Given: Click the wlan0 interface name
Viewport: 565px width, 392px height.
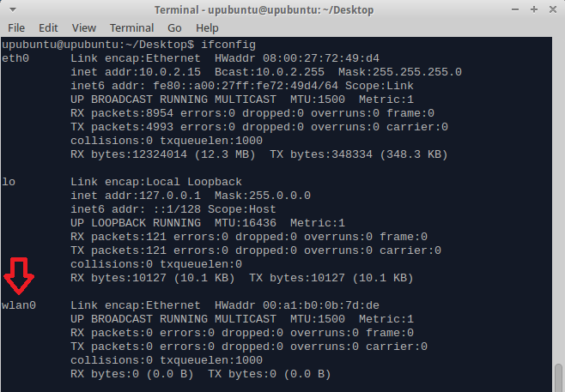Looking at the screenshot, I should [x=18, y=305].
